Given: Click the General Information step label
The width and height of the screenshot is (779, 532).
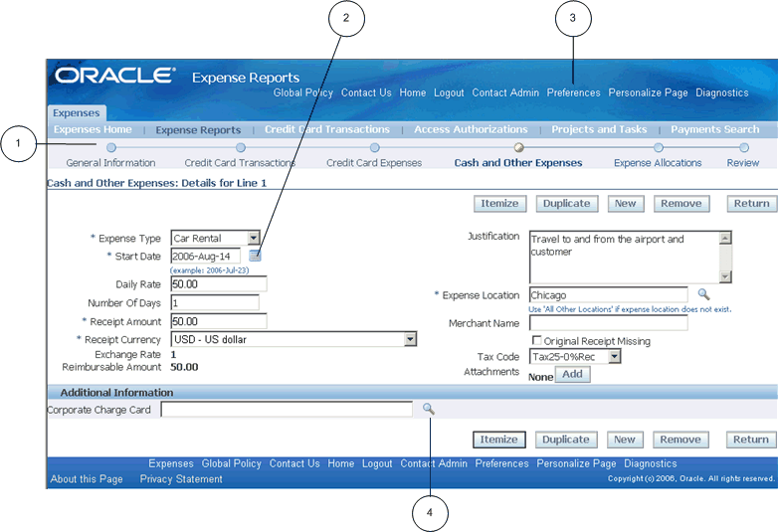Looking at the screenshot, I should (110, 163).
